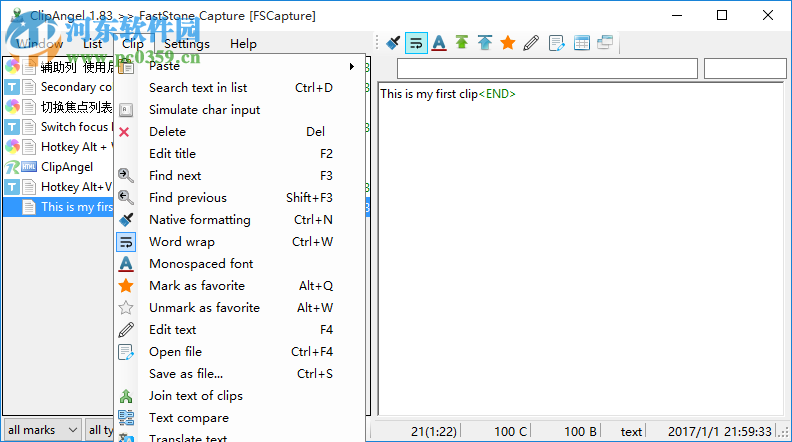Choose Text compare menu entry
792x442 pixels.
[239, 418]
